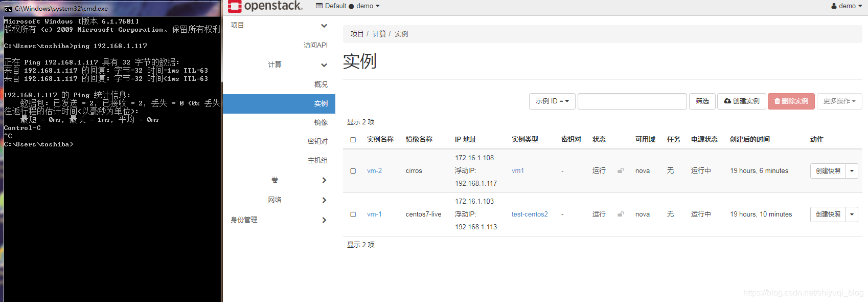Open 密钥对 in sidebar

[x=317, y=142]
